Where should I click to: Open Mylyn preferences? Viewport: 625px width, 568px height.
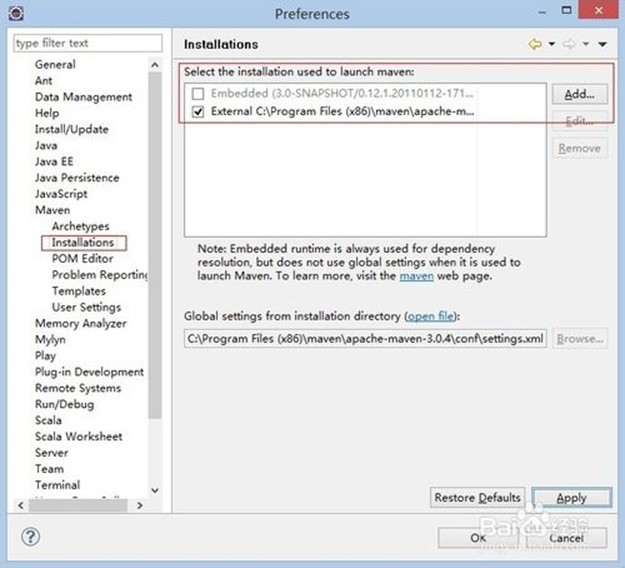tap(50, 340)
